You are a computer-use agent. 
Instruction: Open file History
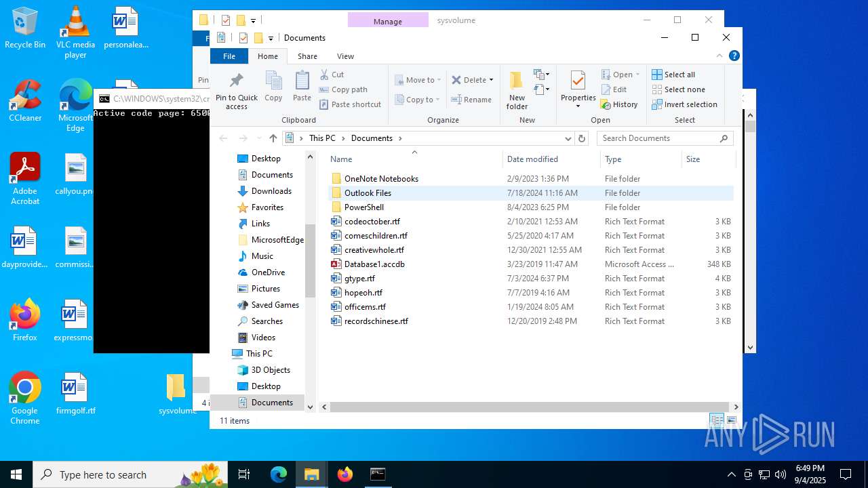click(x=619, y=104)
